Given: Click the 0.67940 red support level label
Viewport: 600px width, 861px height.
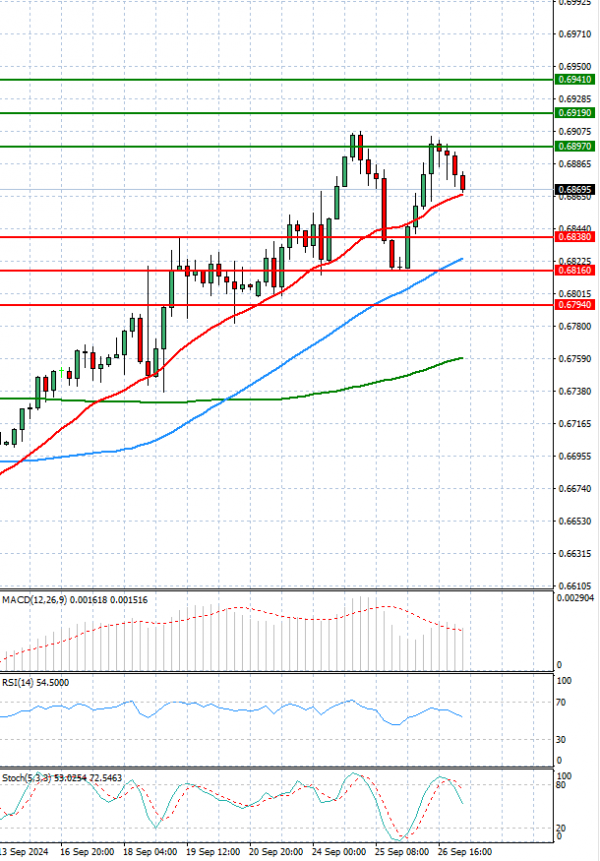Looking at the screenshot, I should tap(575, 304).
